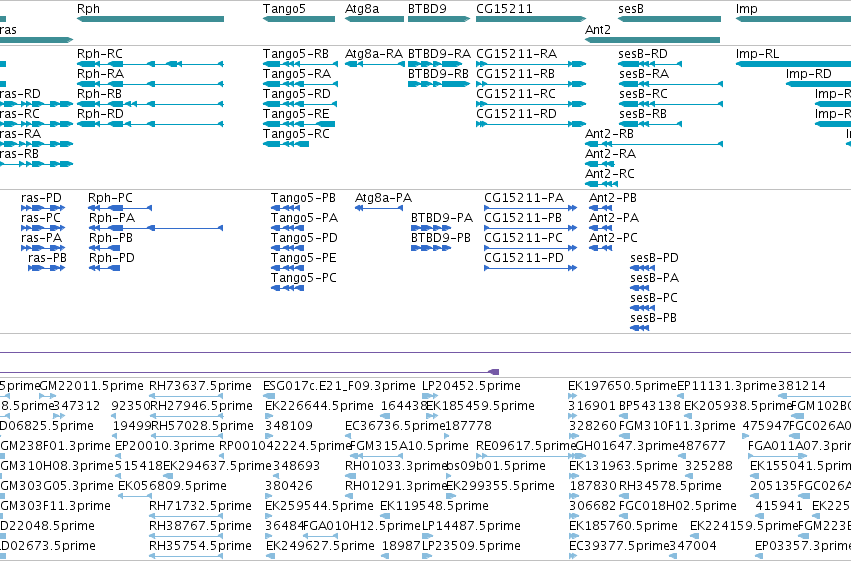The width and height of the screenshot is (851, 561).
Task: Select the Tango5 gene bar
Action: click(x=299, y=19)
